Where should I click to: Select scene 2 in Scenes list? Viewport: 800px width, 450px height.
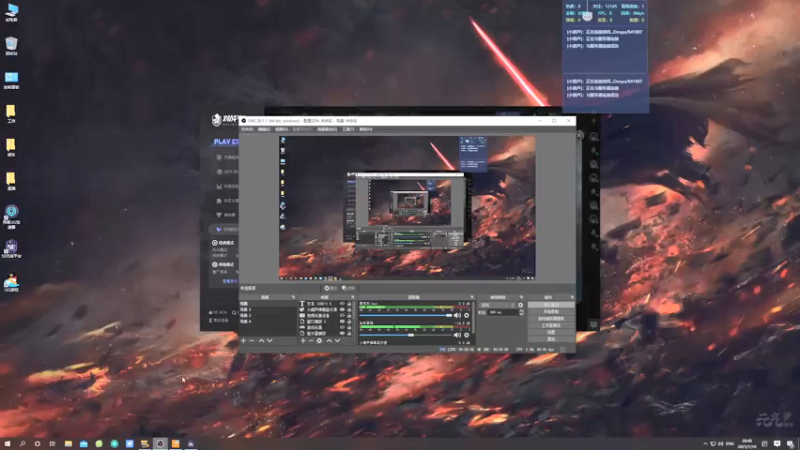pos(268,315)
